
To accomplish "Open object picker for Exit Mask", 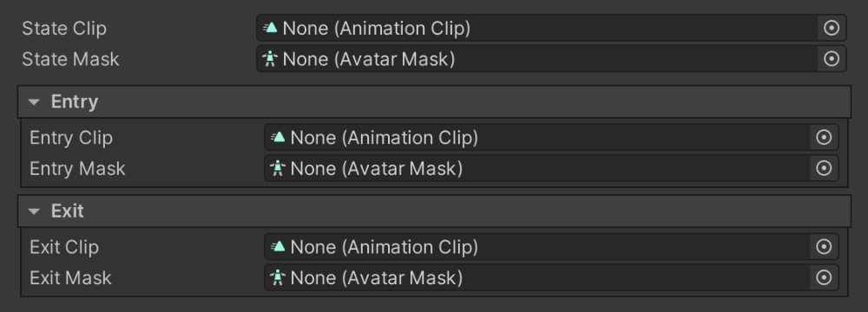I will pos(824,277).
